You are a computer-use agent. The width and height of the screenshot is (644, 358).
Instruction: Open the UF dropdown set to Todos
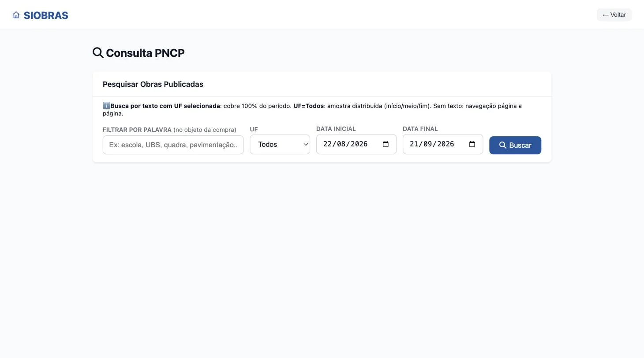(280, 144)
